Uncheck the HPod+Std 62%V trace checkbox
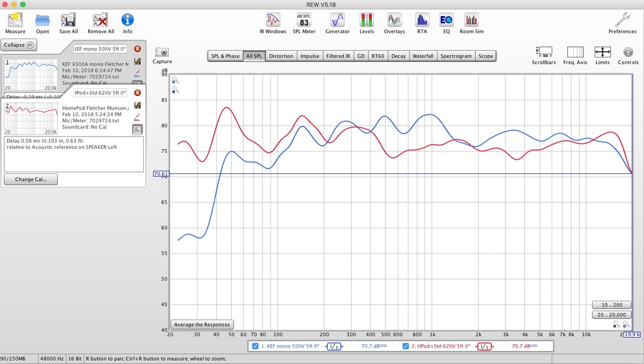The image size is (644, 364). 406,346
